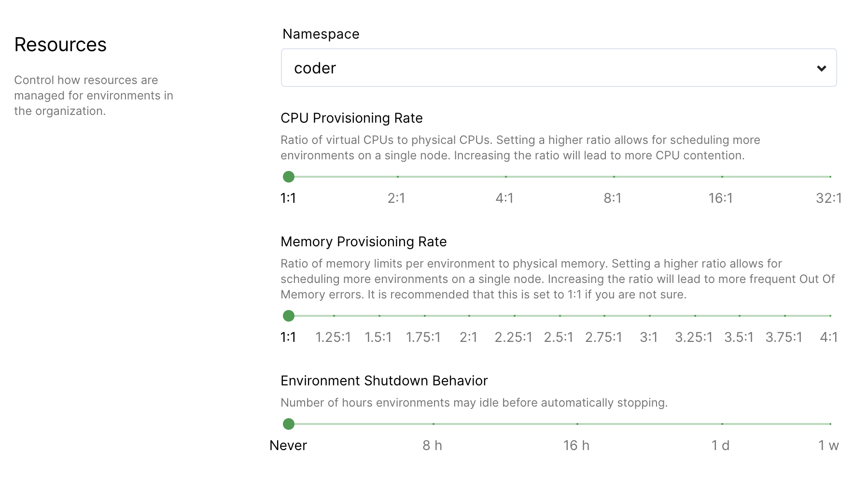Set CPU Provisioning Rate to 2:1

[x=397, y=177]
